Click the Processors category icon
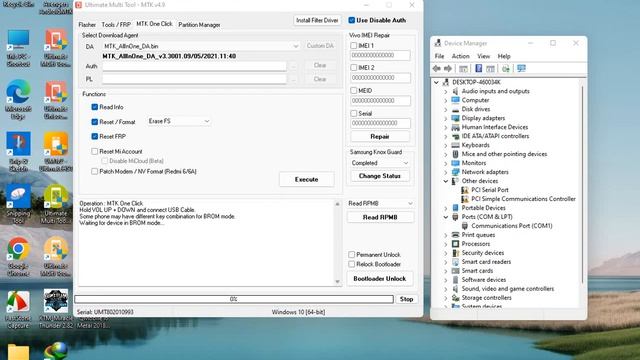The height and width of the screenshot is (360, 640). pos(456,244)
